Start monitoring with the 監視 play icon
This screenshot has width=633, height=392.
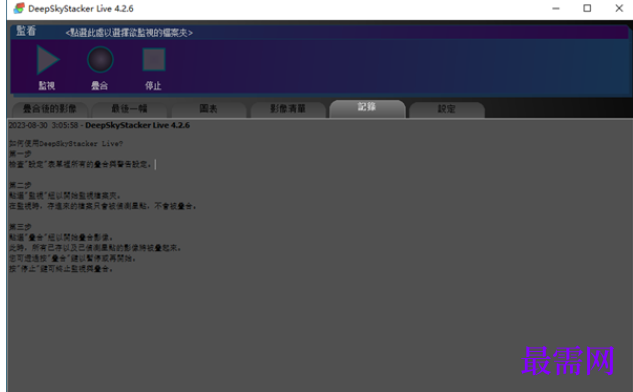tap(48, 60)
